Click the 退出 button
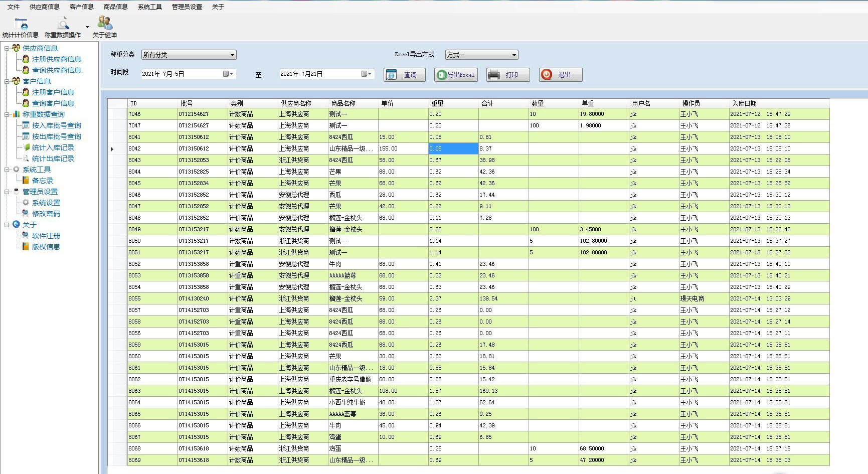 [561, 75]
